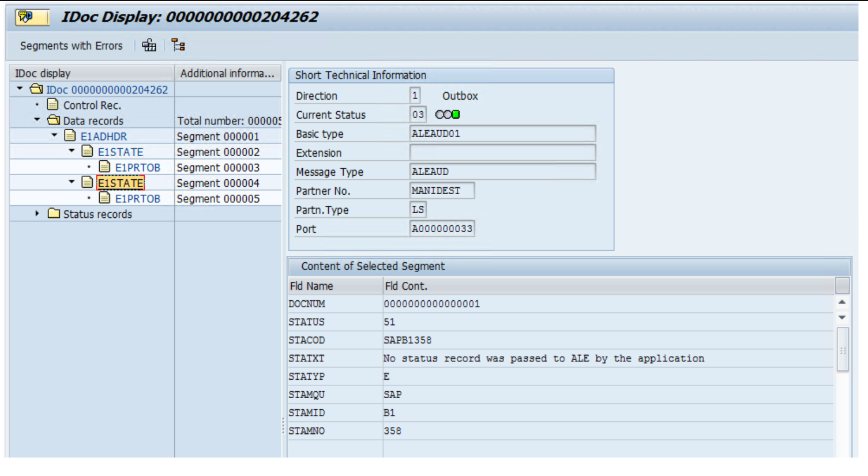Click the Segments with Errors button
Image resolution: width=868 pixels, height=476 pixels.
[72, 46]
